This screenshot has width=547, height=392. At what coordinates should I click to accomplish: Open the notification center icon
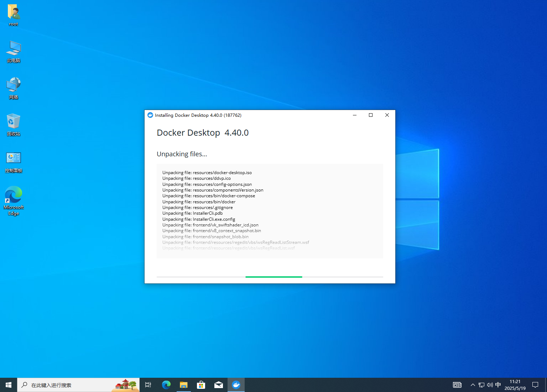point(535,385)
